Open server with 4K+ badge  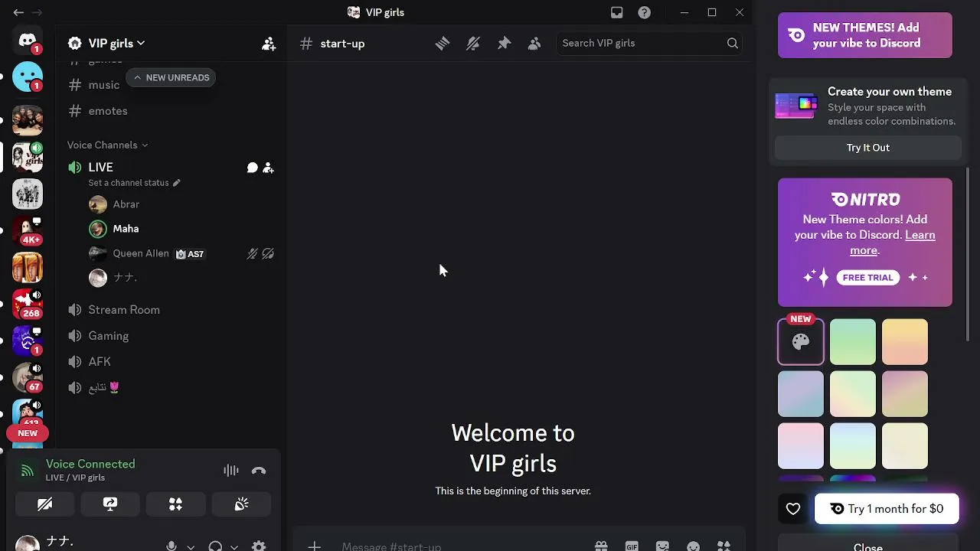pyautogui.click(x=28, y=231)
